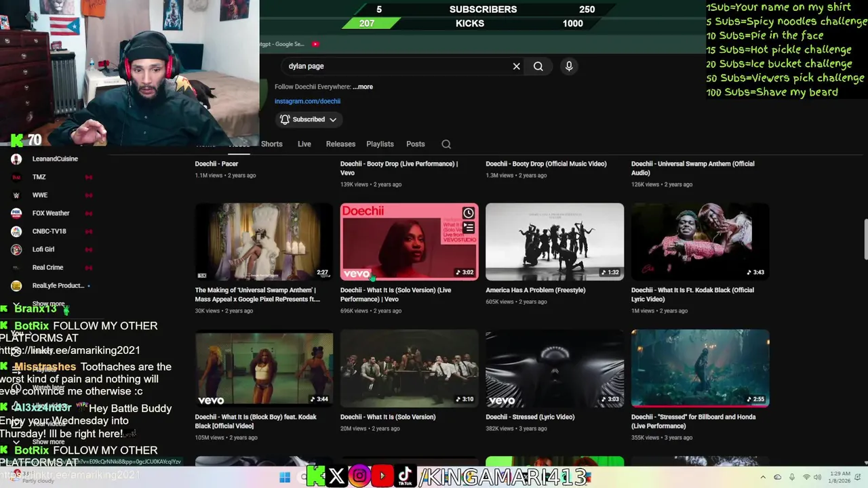
Task: Open 'Doechii - Pacer' video title
Action: point(216,164)
